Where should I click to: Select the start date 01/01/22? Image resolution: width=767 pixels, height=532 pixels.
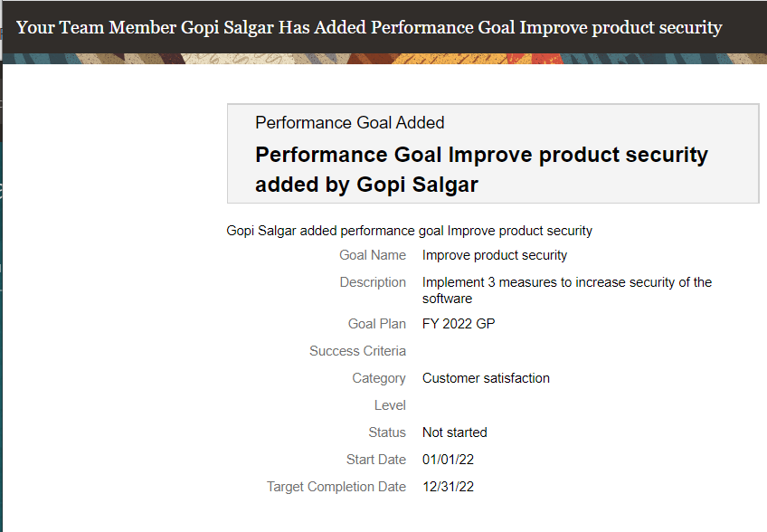point(448,460)
